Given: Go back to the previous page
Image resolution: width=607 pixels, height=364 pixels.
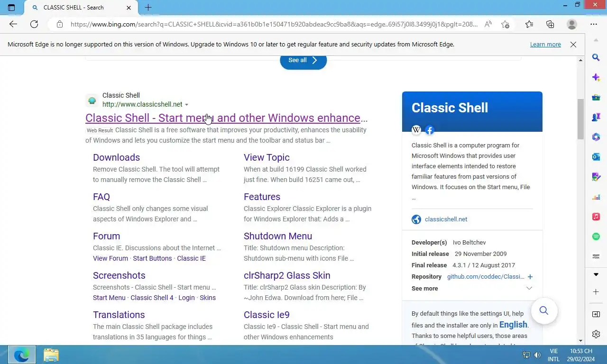Looking at the screenshot, I should point(13,24).
